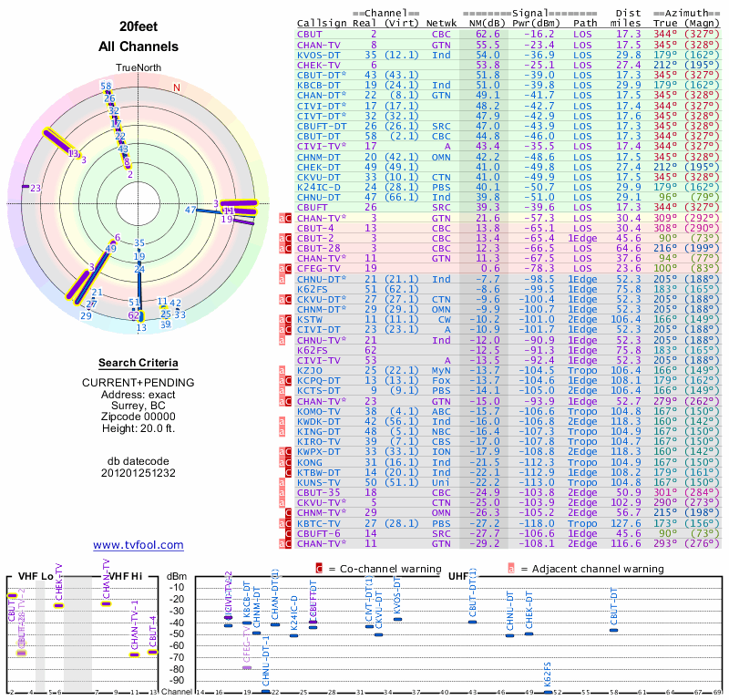Click the Netwk column header

[x=441, y=24]
